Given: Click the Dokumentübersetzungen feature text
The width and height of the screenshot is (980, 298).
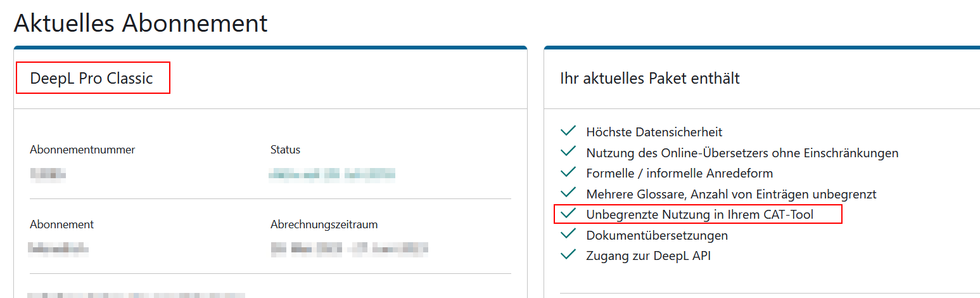Looking at the screenshot, I should click(657, 235).
